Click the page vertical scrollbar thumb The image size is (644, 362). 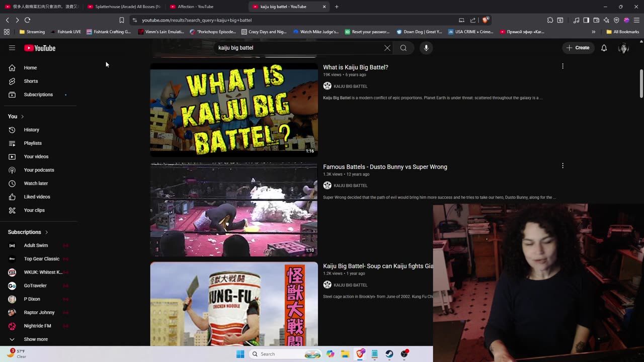point(641,84)
